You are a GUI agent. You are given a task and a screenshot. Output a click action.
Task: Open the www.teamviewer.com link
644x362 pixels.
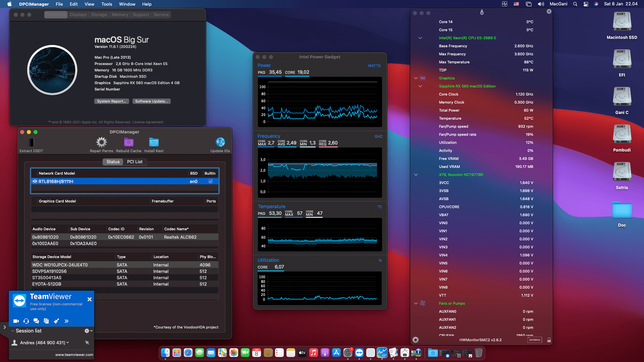[x=74, y=355]
